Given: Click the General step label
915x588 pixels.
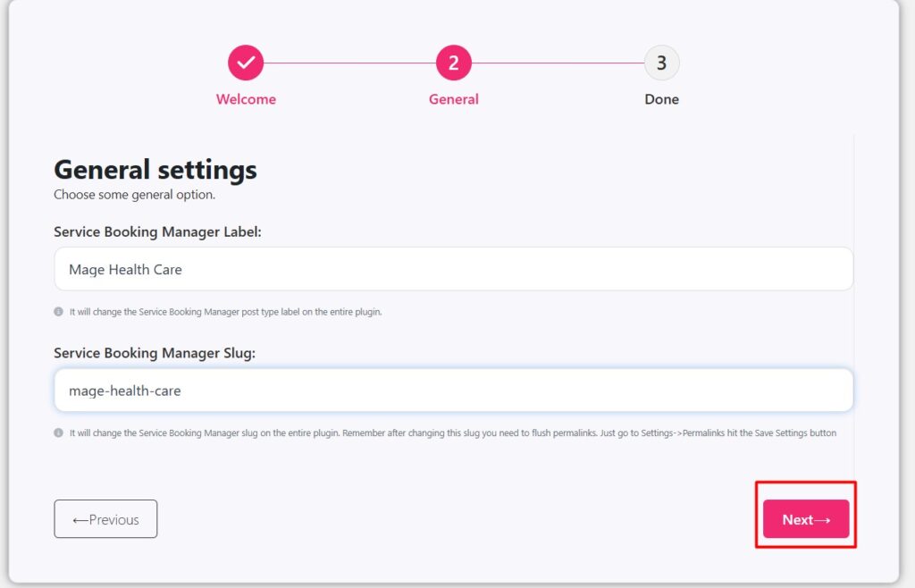Looking at the screenshot, I should point(453,99).
